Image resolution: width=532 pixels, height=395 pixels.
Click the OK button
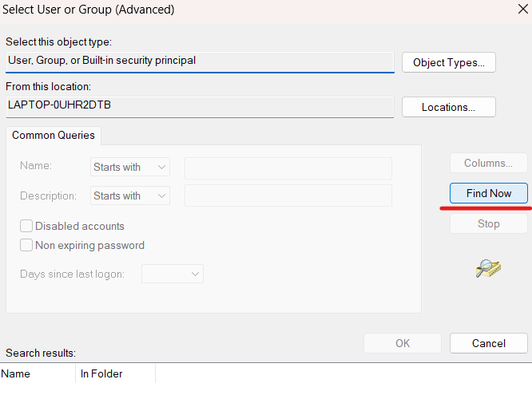(x=403, y=343)
